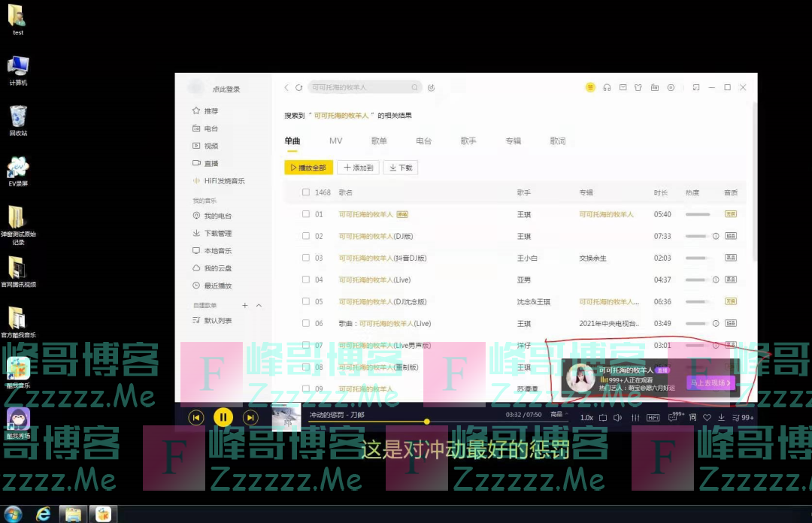Click the 马上去现场 live button

tap(710, 383)
